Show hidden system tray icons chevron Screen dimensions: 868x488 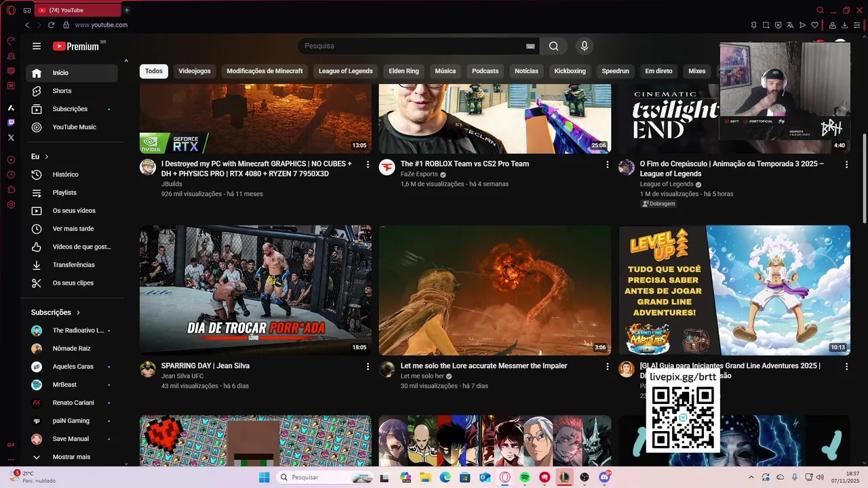coord(751,477)
